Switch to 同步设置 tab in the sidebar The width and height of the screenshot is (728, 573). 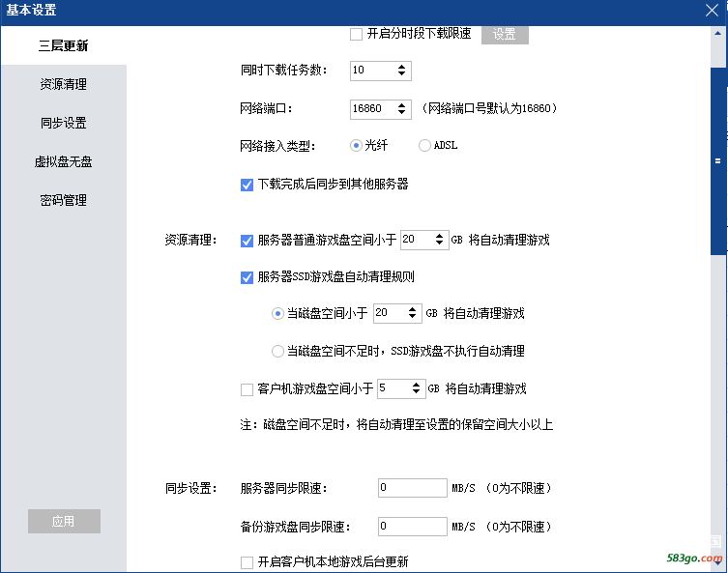pos(64,123)
